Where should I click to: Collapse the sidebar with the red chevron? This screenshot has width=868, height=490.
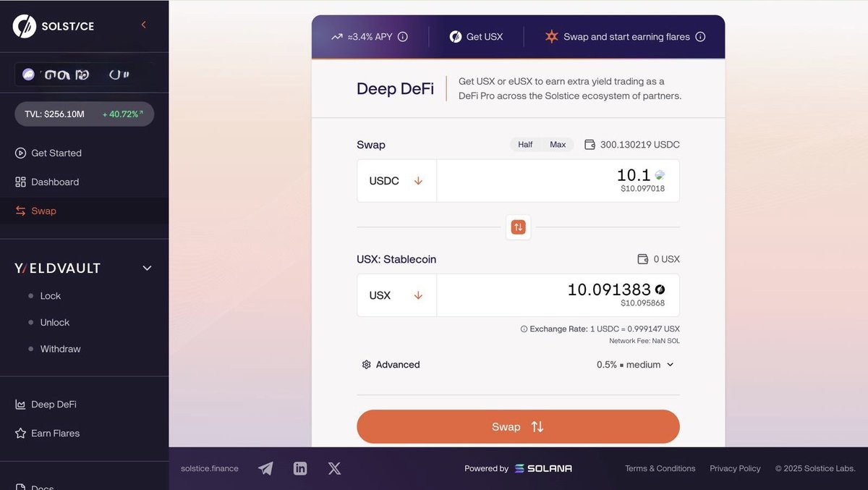click(x=143, y=25)
